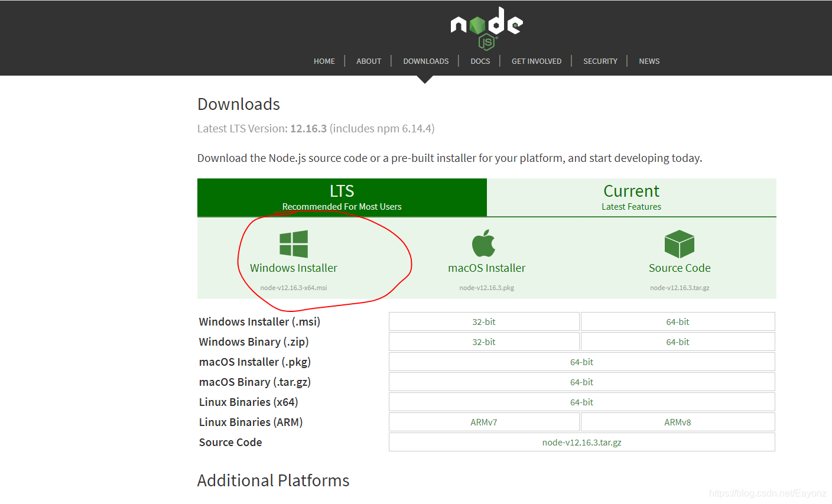Image resolution: width=832 pixels, height=504 pixels.
Task: Click the Apple logo icon
Action: point(483,243)
